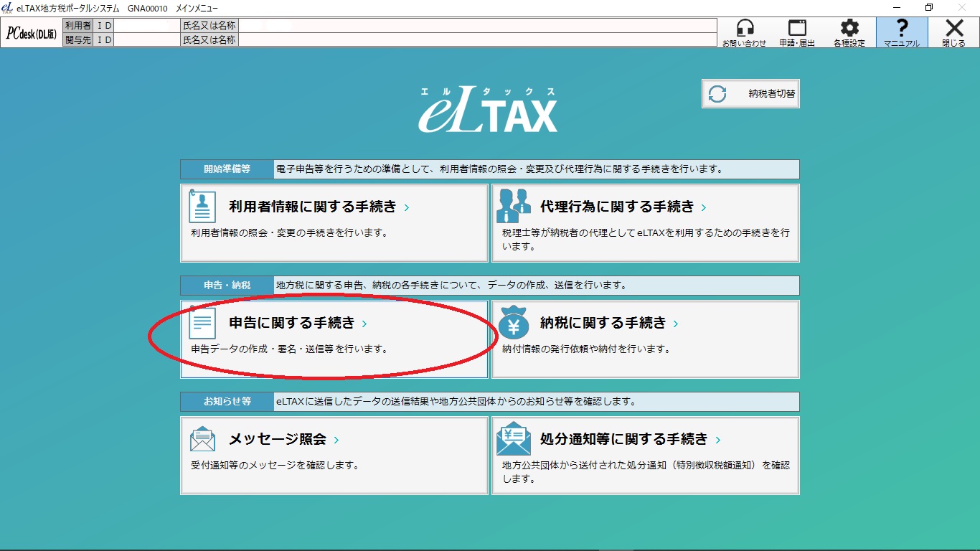
Task: Open 納税に関する手続き menu tile
Action: (x=645, y=339)
